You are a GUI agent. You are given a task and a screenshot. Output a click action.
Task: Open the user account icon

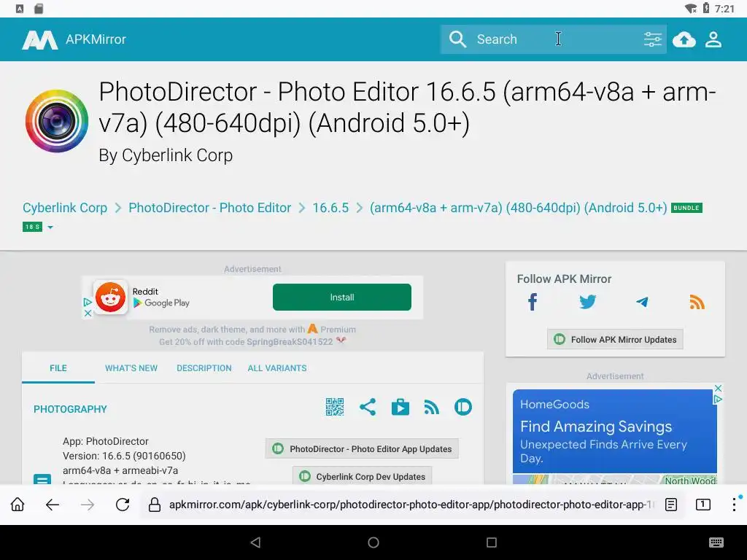713,39
